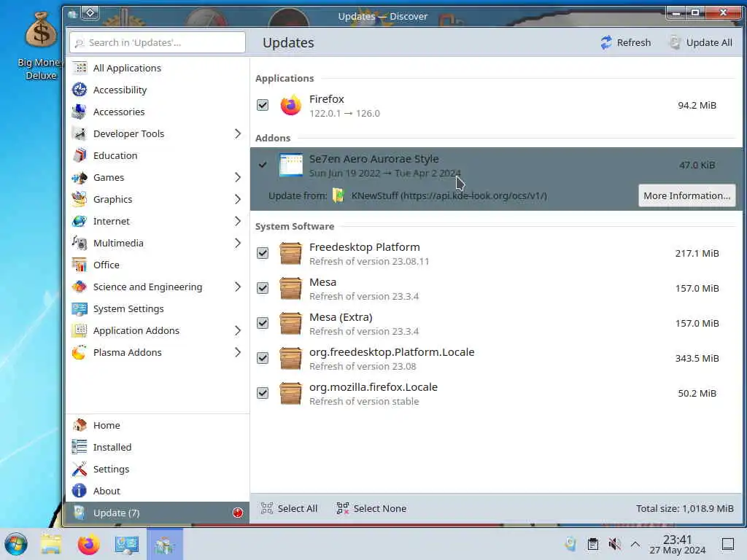Click the org.freedesktop.Platform.Locale package icon
Image resolution: width=747 pixels, height=560 pixels.
(x=290, y=358)
